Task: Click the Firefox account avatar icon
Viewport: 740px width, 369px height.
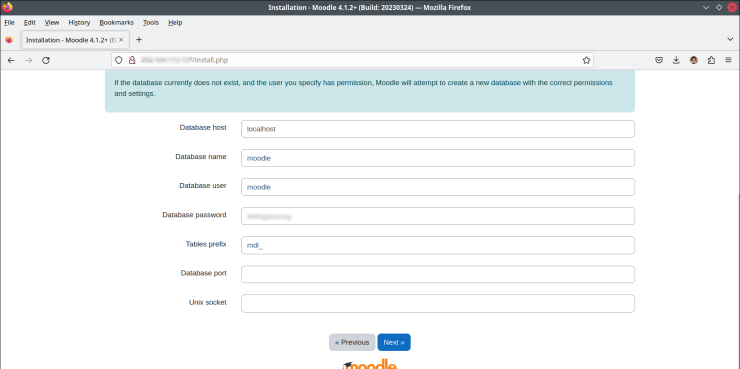Action: click(x=694, y=60)
